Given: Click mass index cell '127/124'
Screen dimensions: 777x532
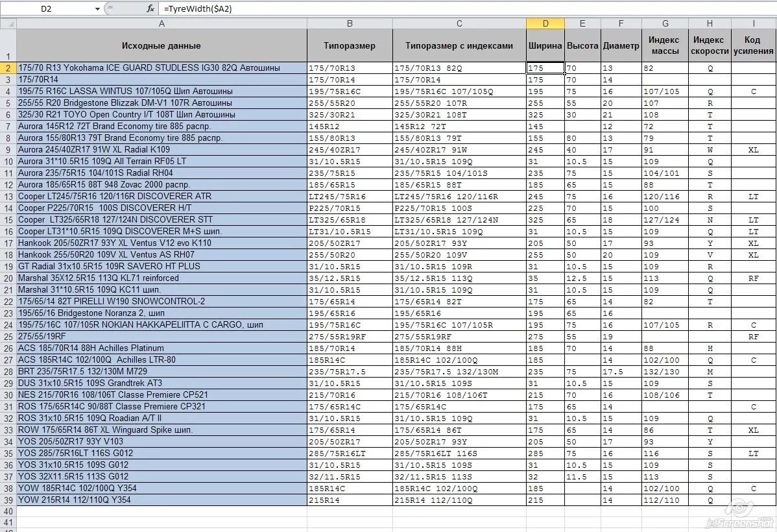Looking at the screenshot, I should 665,220.
